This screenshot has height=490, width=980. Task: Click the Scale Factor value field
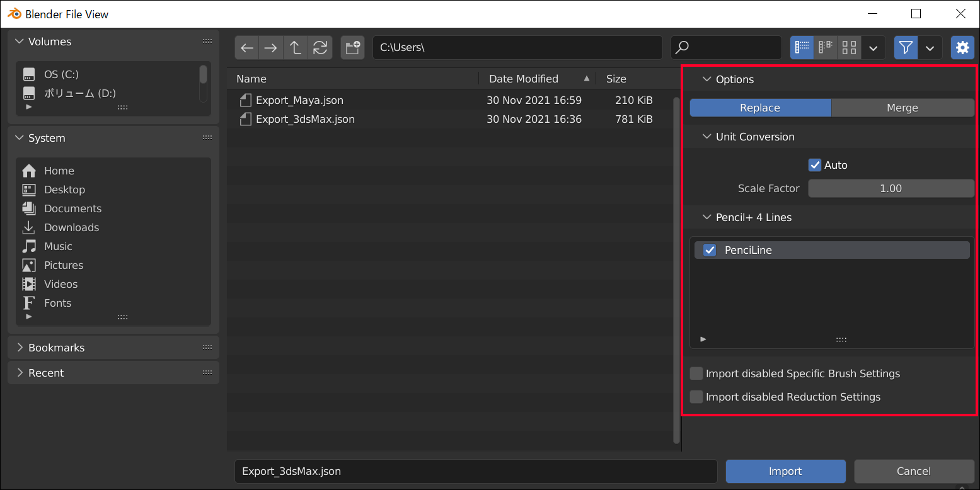coord(891,188)
